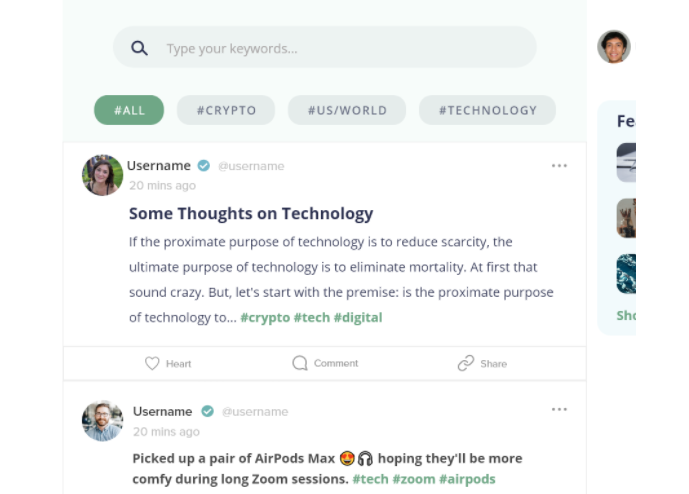Click the Heart icon on the technology post
Screen dimensions: 689x494
[x=152, y=363]
